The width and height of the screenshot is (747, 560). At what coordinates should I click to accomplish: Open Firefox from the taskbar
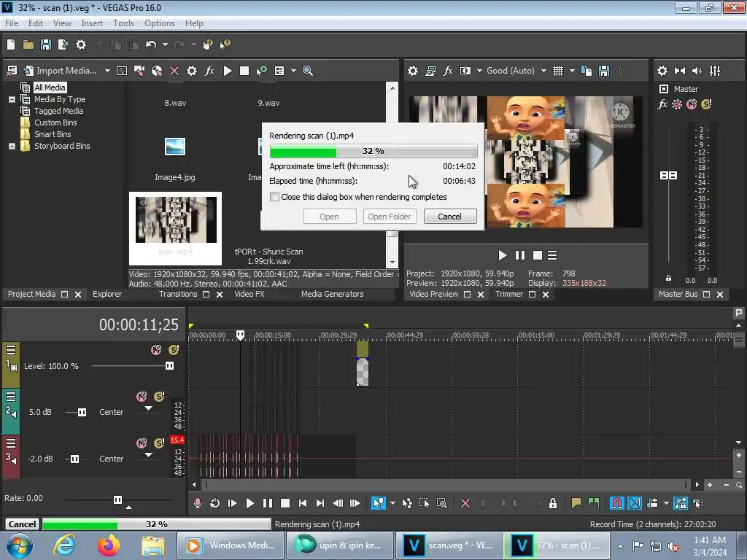point(109,545)
